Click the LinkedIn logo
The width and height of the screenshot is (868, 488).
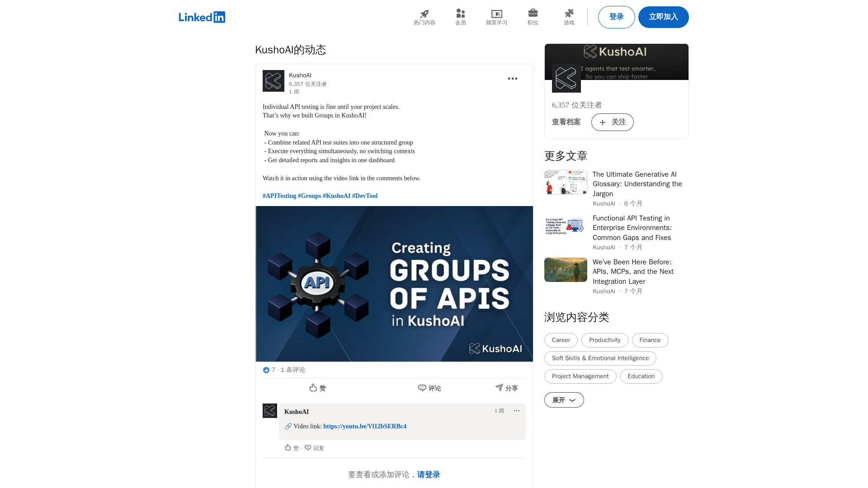click(202, 17)
